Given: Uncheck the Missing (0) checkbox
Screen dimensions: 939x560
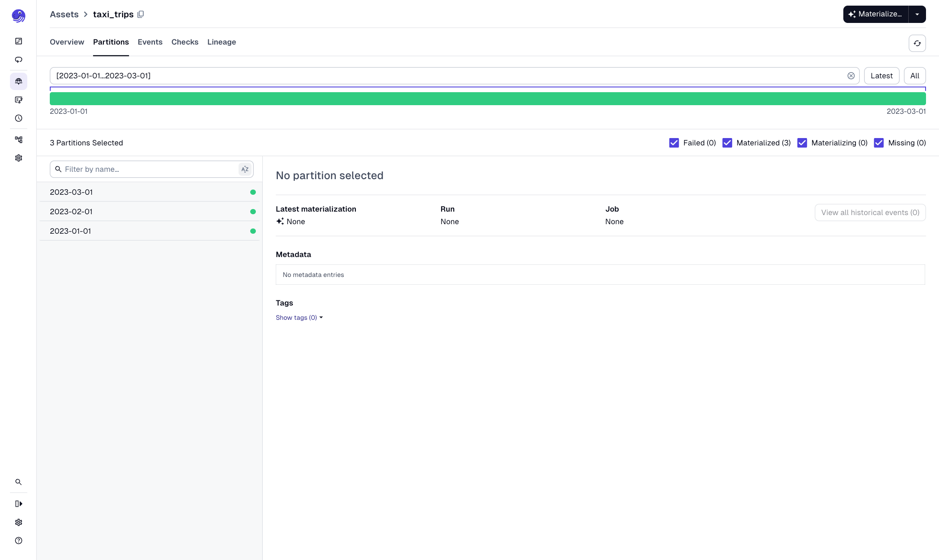Looking at the screenshot, I should 879,142.
